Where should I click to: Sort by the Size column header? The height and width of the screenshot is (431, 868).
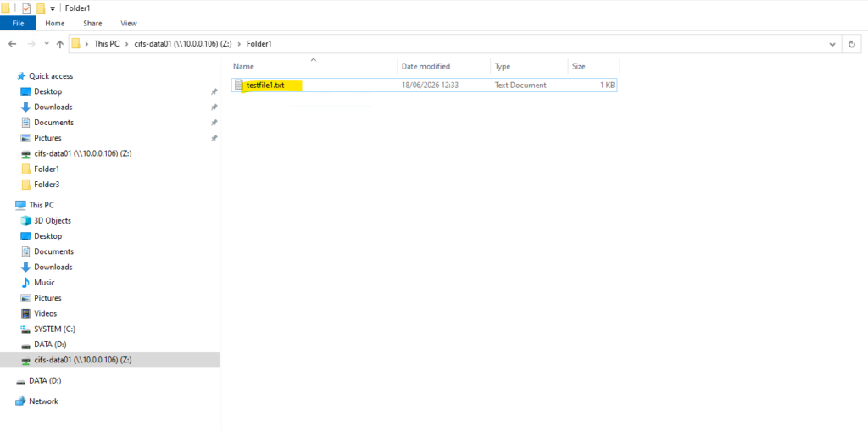tap(593, 66)
